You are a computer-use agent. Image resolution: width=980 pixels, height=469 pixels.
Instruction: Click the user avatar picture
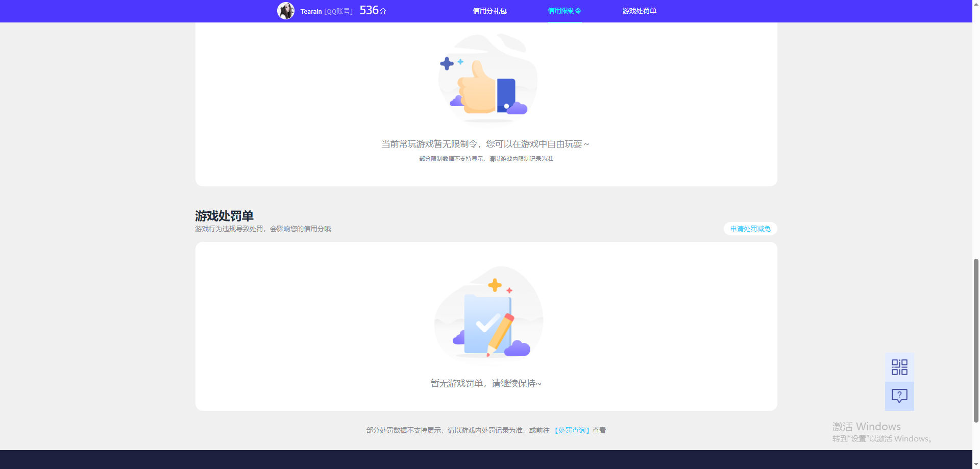pyautogui.click(x=286, y=11)
